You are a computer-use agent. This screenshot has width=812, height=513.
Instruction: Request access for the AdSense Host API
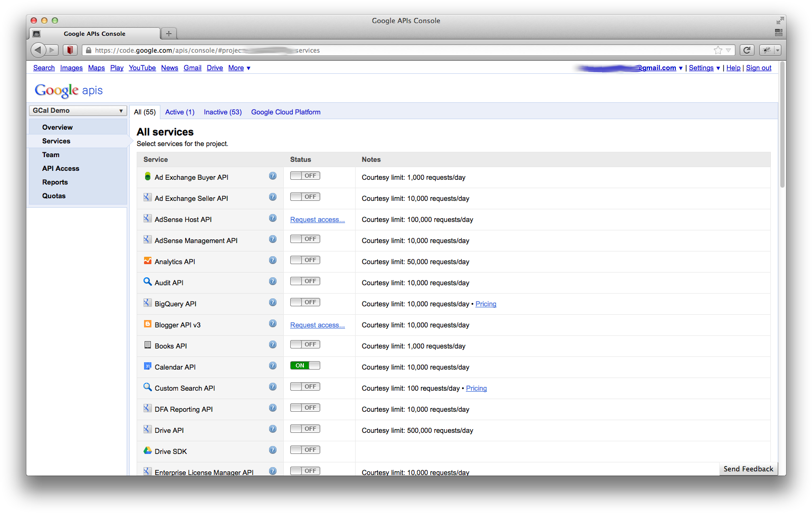point(317,219)
